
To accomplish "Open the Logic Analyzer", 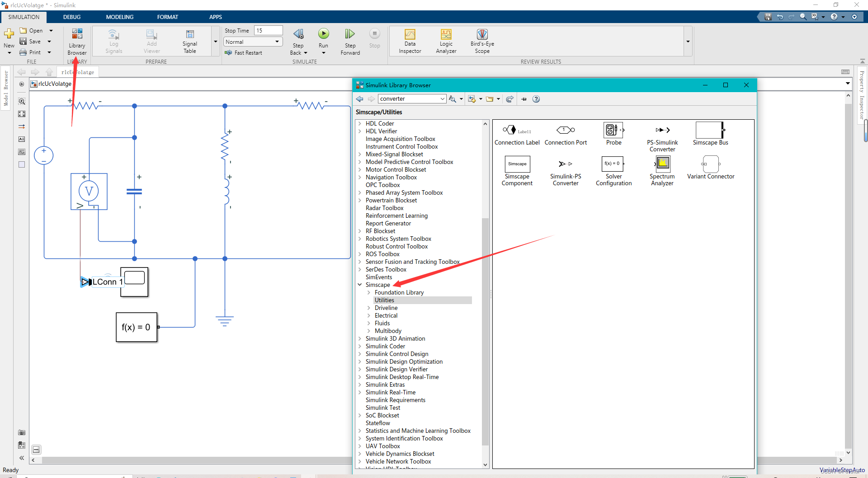I will (446, 41).
